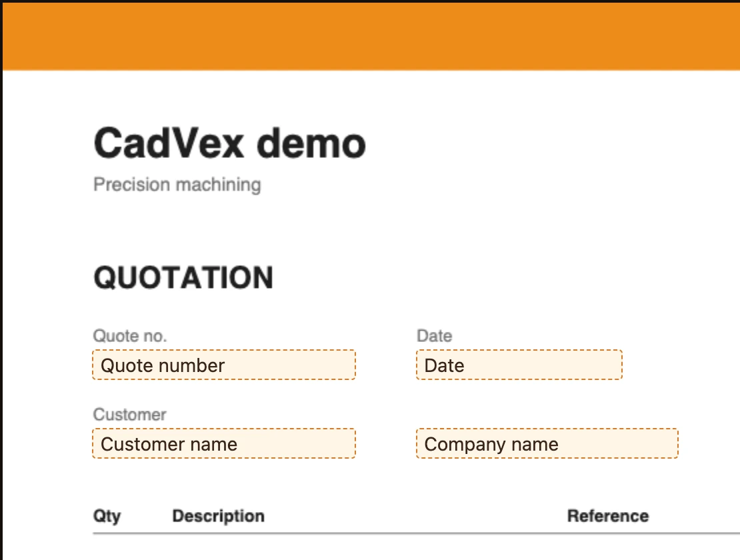The width and height of the screenshot is (740, 560).
Task: Click the "Customer" label
Action: coord(130,415)
